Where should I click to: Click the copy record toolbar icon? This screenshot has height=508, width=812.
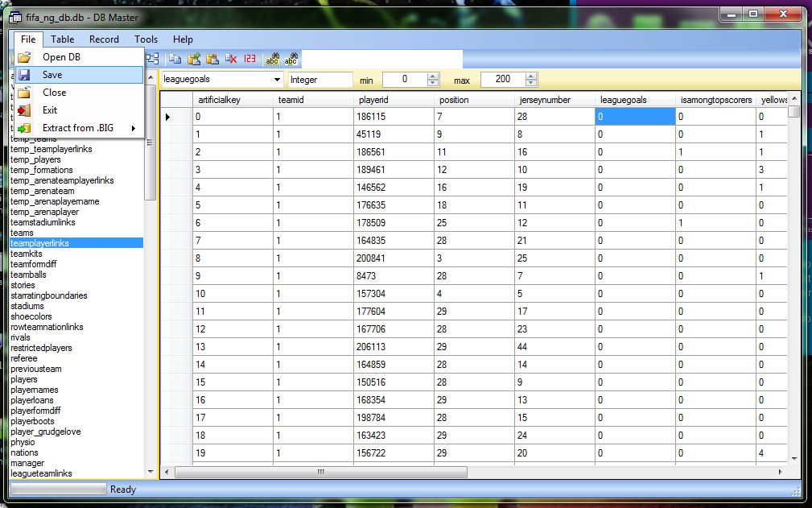pyautogui.click(x=175, y=59)
